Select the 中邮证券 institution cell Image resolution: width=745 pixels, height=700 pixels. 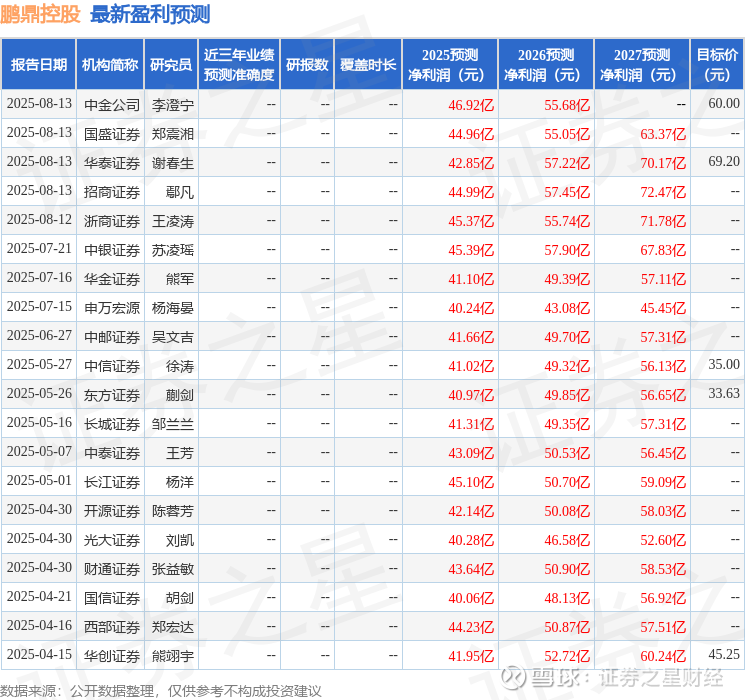point(112,337)
